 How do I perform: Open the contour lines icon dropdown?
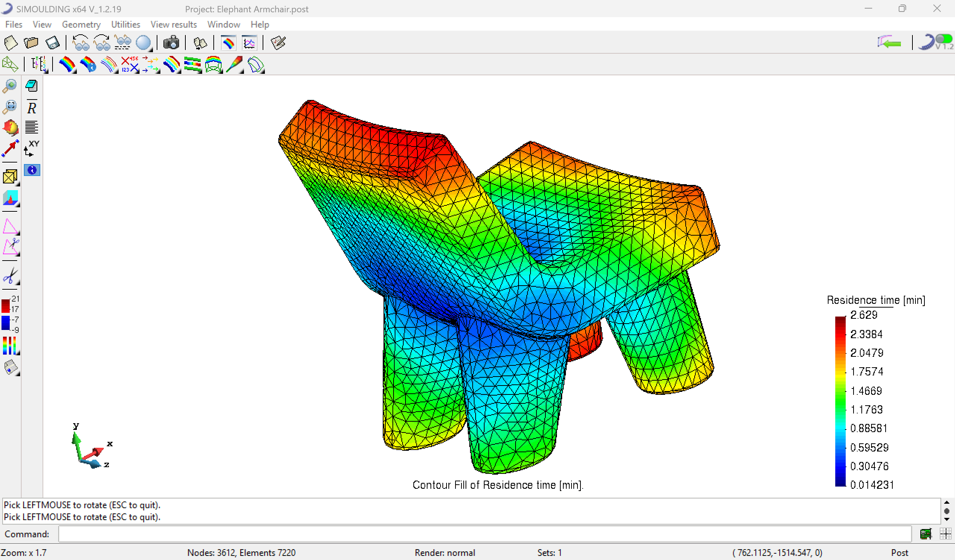click(x=109, y=65)
